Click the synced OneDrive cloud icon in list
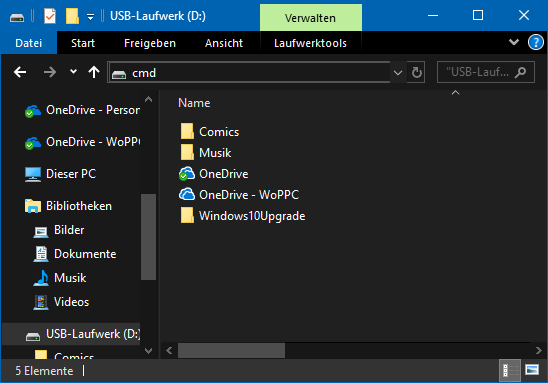Viewport: 548px width, 383px height. tap(187, 174)
